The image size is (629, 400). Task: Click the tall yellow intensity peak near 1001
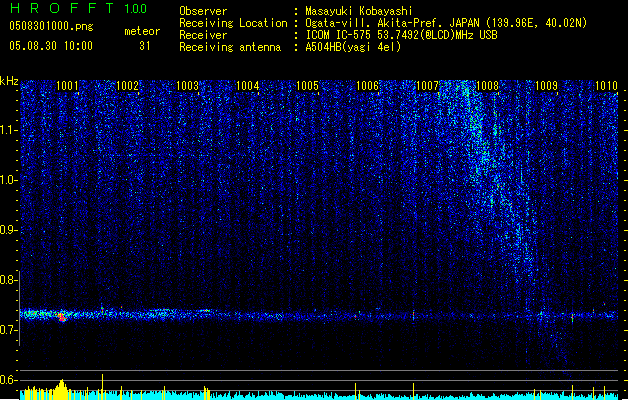[x=61, y=389]
